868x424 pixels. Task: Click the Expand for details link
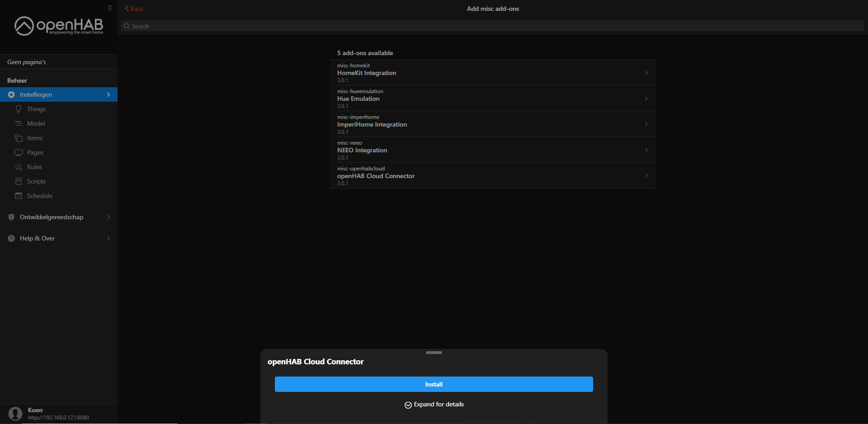tap(434, 405)
